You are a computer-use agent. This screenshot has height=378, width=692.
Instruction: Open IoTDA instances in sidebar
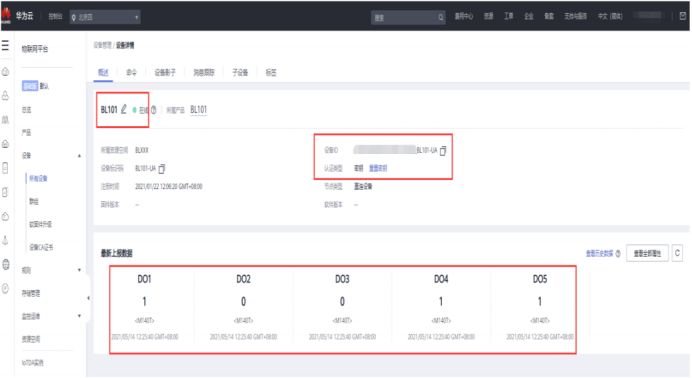click(33, 363)
